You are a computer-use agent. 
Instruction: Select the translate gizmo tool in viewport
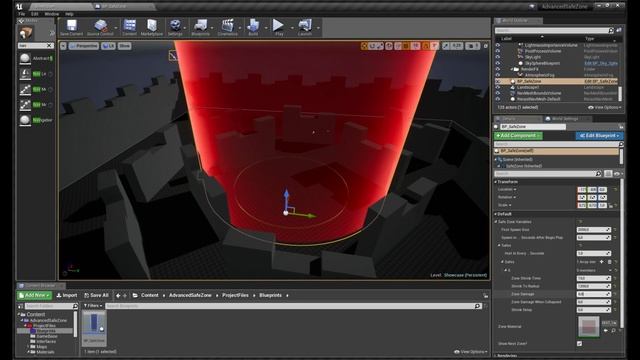coord(364,46)
